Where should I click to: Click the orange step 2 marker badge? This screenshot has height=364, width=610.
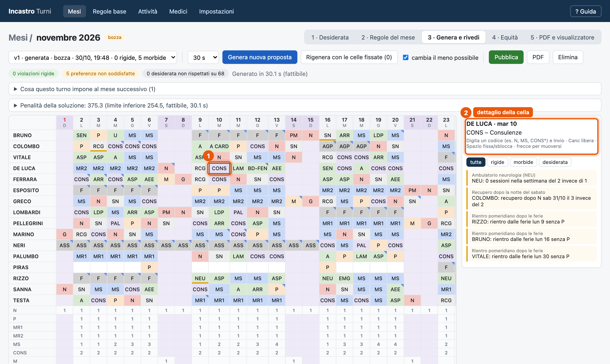pos(466,113)
